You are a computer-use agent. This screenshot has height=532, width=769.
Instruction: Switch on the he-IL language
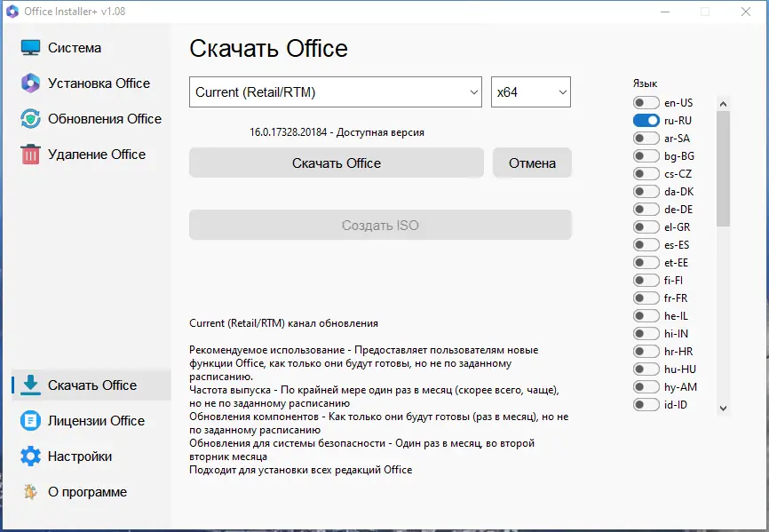point(646,316)
